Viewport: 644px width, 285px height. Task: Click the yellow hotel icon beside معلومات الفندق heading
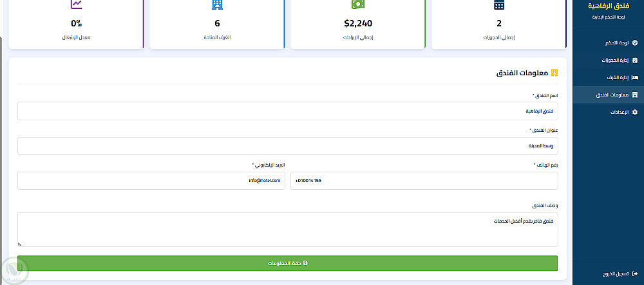(554, 73)
